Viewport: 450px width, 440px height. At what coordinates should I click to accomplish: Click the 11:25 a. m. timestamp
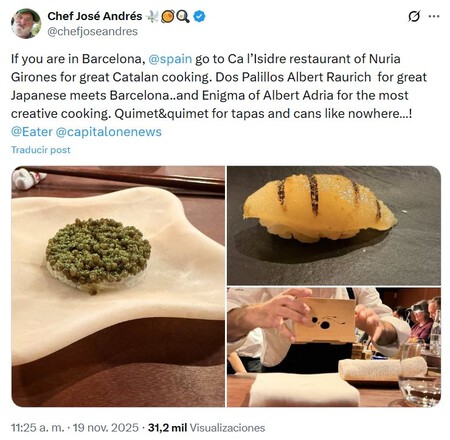(37, 428)
